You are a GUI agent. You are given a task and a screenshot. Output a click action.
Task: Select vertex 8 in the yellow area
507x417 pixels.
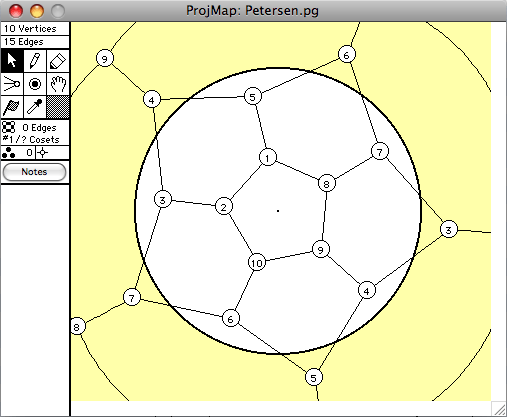click(x=77, y=326)
